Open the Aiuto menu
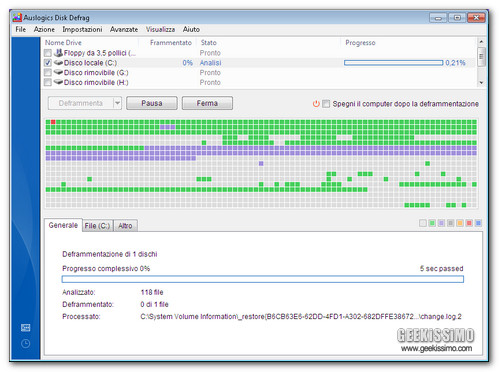 pos(191,29)
